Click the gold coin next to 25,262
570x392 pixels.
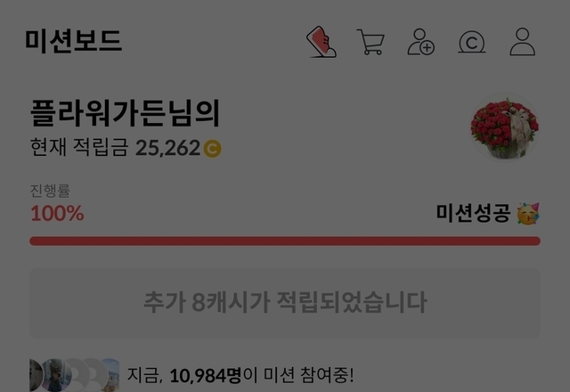(x=212, y=149)
